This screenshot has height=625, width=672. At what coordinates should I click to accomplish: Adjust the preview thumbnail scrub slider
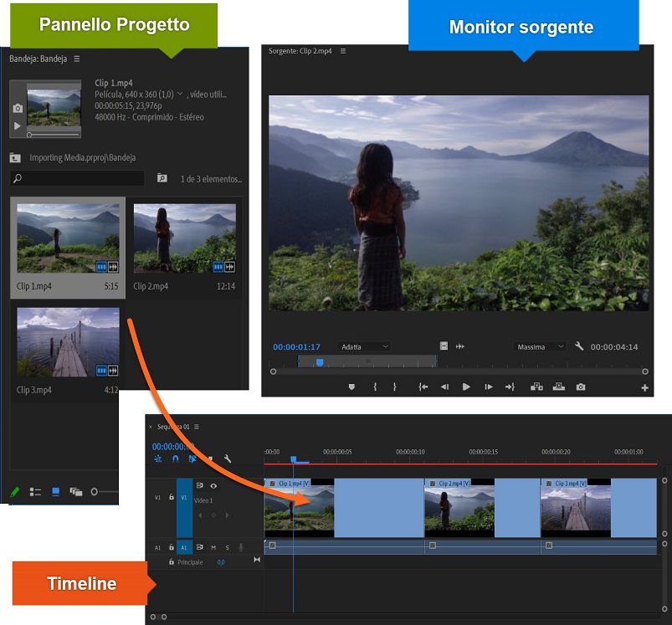[54, 135]
